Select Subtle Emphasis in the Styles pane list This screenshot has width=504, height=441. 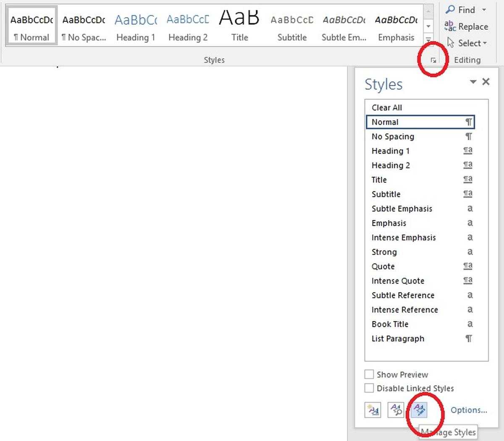pos(420,209)
